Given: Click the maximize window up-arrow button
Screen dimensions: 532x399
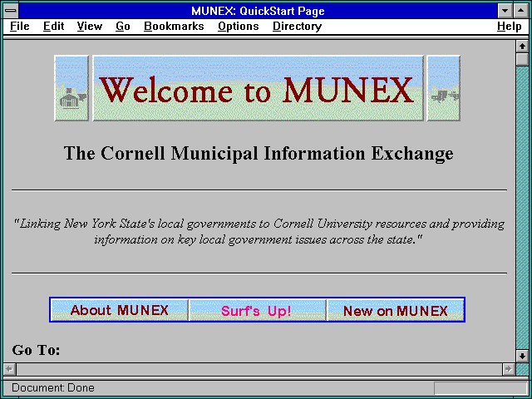Looking at the screenshot, I should 521,11.
